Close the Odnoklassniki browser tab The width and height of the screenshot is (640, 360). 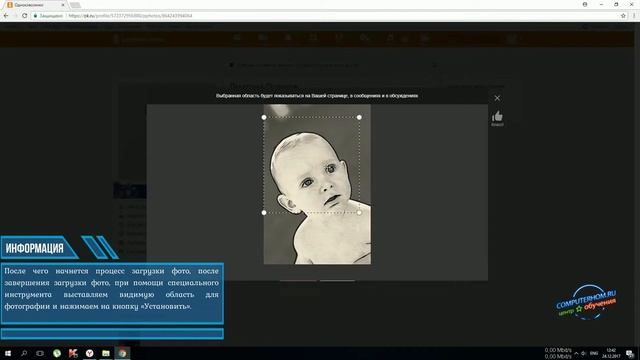63,5
